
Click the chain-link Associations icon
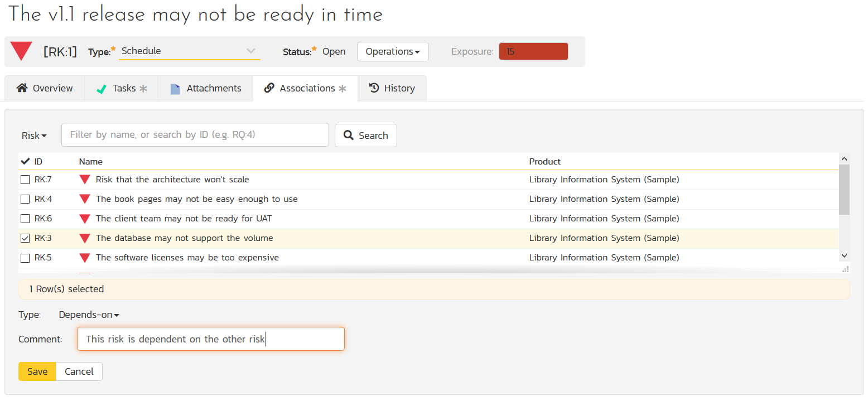(x=269, y=88)
